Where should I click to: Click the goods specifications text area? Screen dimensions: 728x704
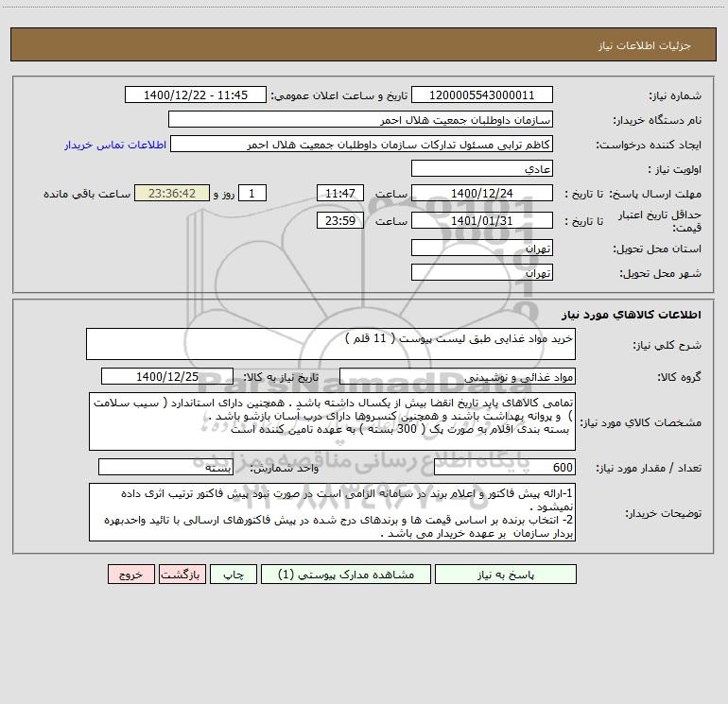click(332, 421)
